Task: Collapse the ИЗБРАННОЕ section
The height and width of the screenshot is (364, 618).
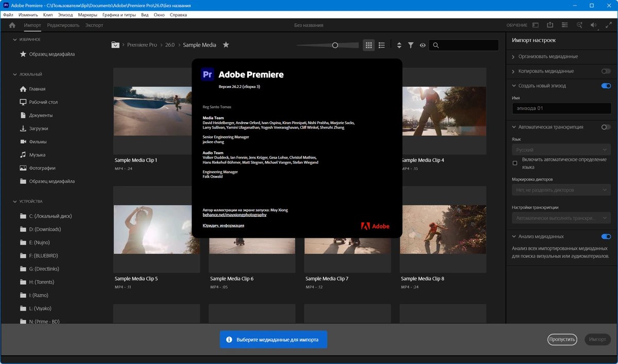Action: pos(15,40)
